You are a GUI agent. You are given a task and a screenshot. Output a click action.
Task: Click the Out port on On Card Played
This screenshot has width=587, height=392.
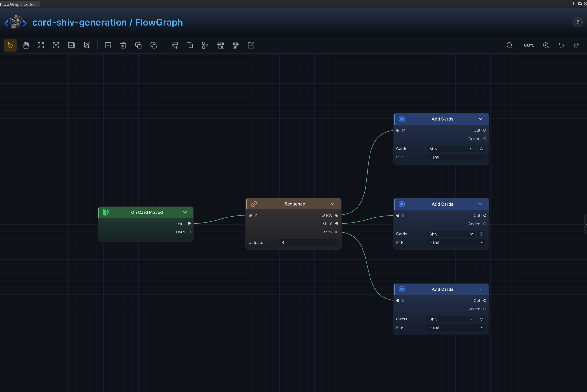pyautogui.click(x=189, y=224)
